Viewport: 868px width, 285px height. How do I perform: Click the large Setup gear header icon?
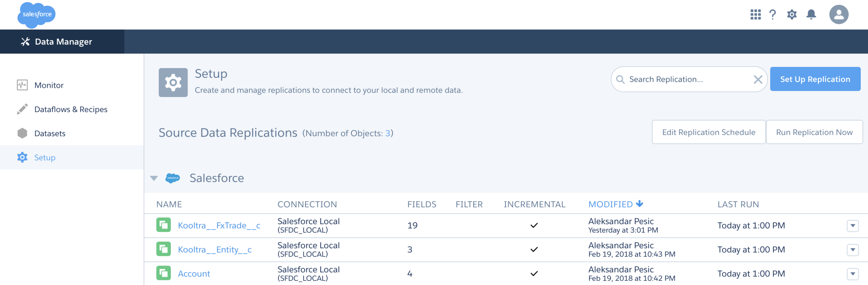pos(173,83)
